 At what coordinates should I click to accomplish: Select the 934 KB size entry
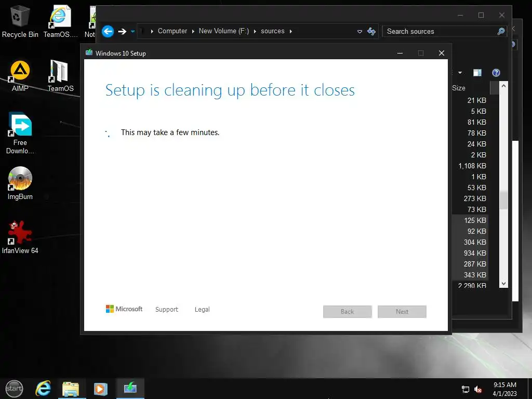(x=475, y=253)
